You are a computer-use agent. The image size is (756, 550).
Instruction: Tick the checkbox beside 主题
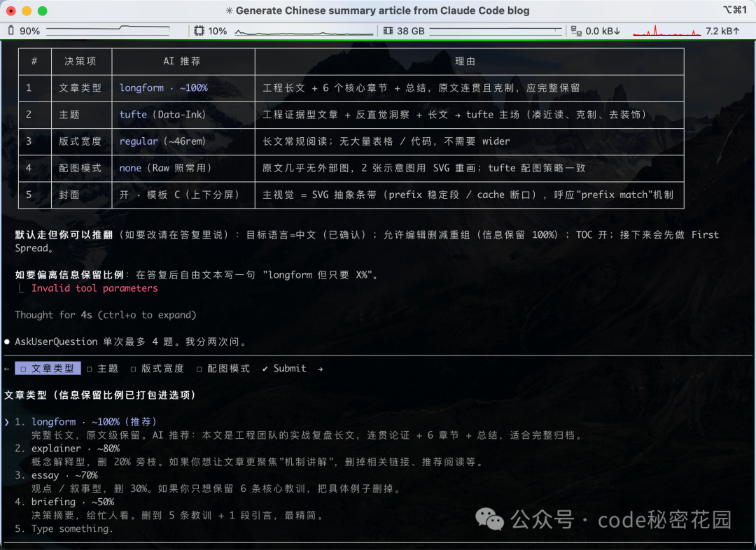click(x=90, y=369)
